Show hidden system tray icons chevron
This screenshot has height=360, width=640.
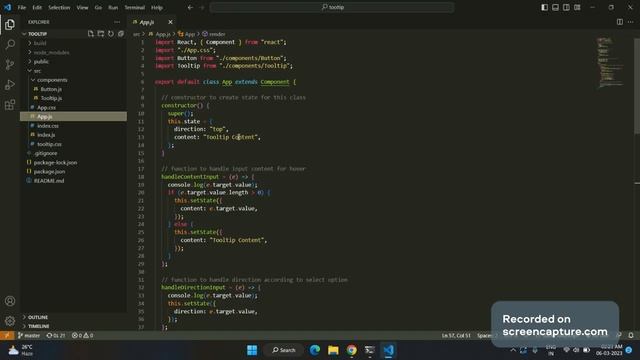(513, 350)
